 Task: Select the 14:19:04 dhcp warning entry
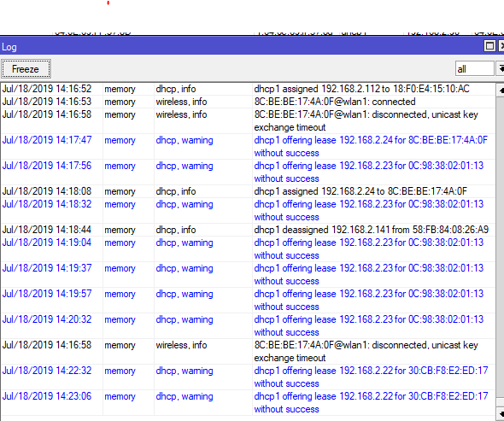point(248,249)
